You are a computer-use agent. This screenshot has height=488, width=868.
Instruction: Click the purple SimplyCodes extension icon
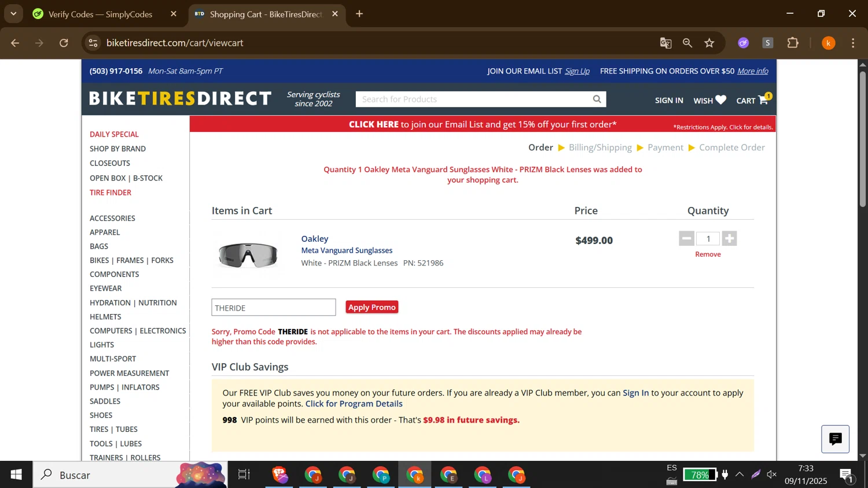click(x=744, y=43)
